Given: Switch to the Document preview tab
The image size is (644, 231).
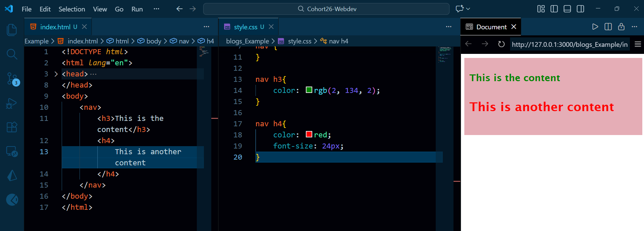Looking at the screenshot, I should tap(491, 27).
